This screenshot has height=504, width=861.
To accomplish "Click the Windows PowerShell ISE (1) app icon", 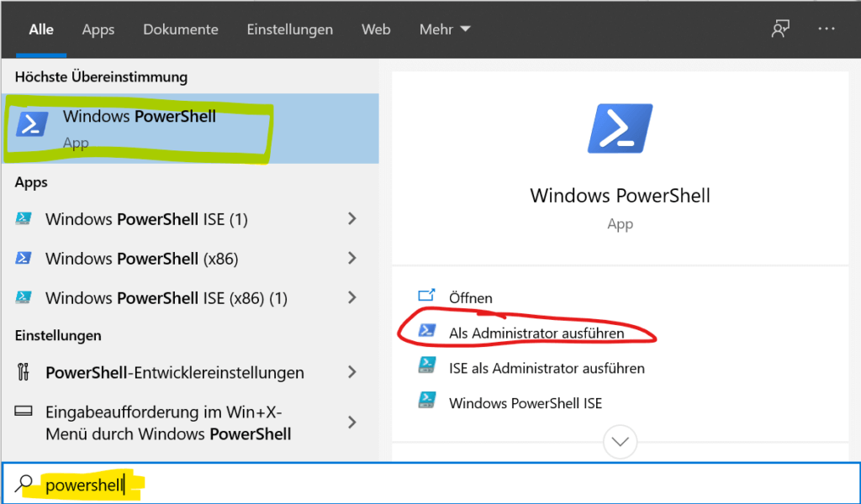I will point(23,219).
